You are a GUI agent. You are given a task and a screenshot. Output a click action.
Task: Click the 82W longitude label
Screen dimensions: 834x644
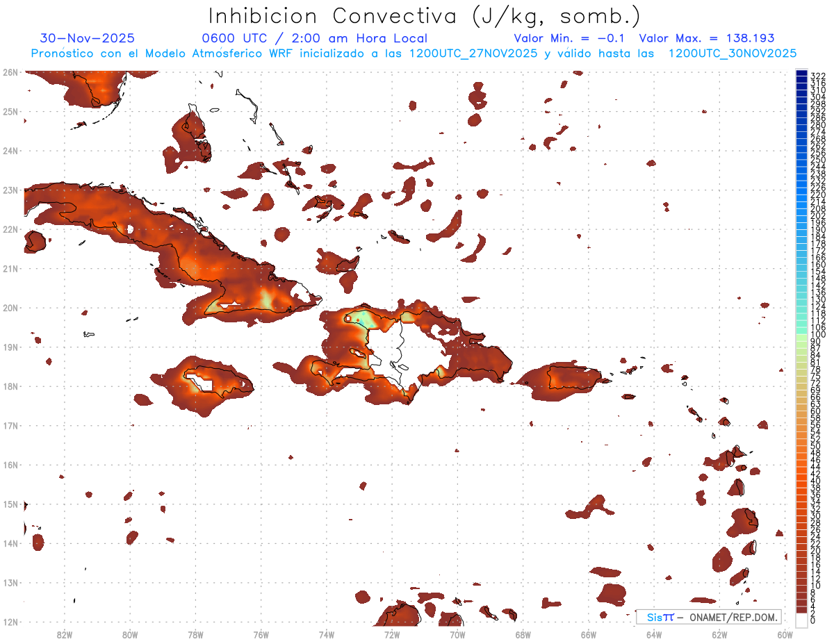click(64, 634)
